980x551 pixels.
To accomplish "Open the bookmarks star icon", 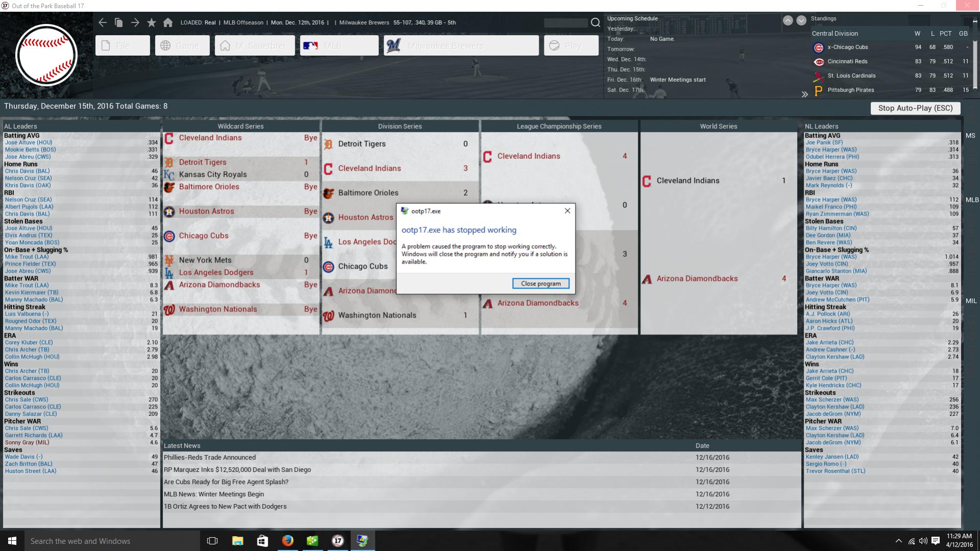I will (x=152, y=22).
